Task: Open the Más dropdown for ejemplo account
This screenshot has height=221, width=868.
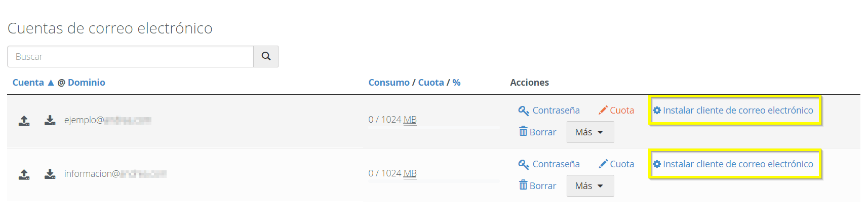Action: point(590,132)
